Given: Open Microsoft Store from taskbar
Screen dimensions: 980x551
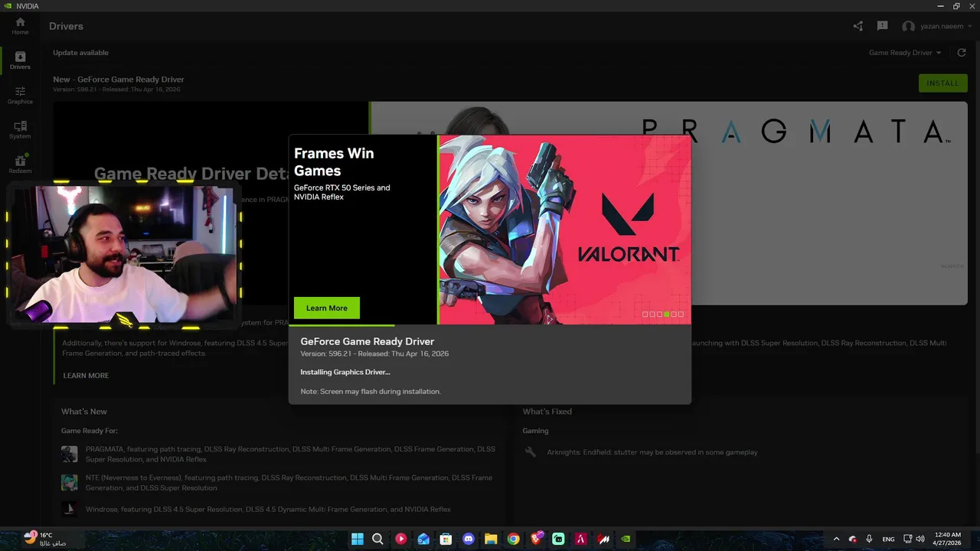Looking at the screenshot, I should pyautogui.click(x=446, y=539).
